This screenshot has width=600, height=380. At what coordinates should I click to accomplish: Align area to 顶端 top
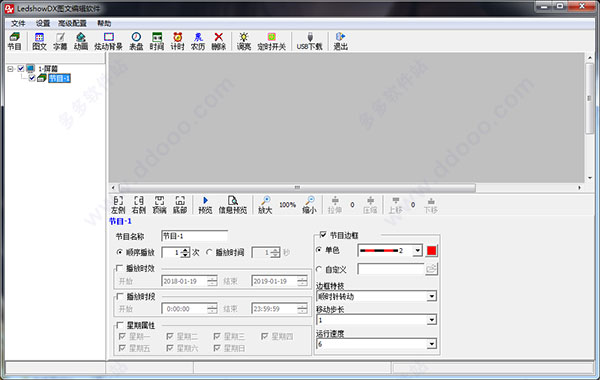159,205
